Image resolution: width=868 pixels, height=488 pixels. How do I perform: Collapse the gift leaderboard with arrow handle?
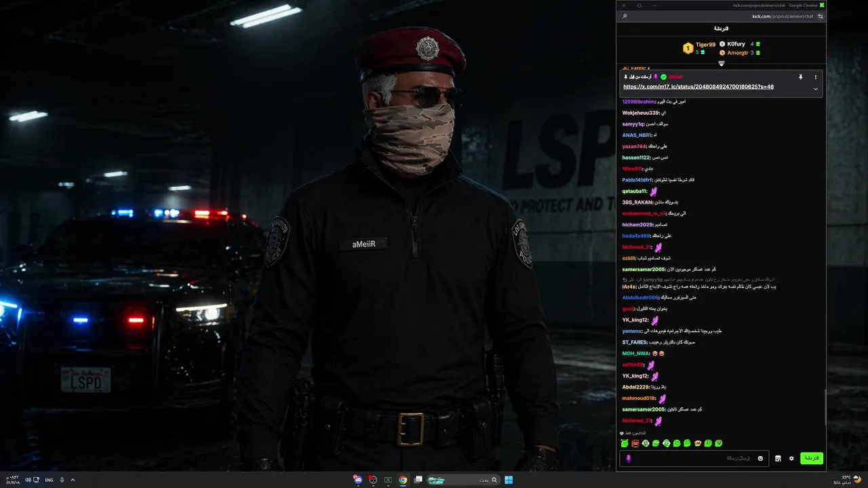(722, 64)
